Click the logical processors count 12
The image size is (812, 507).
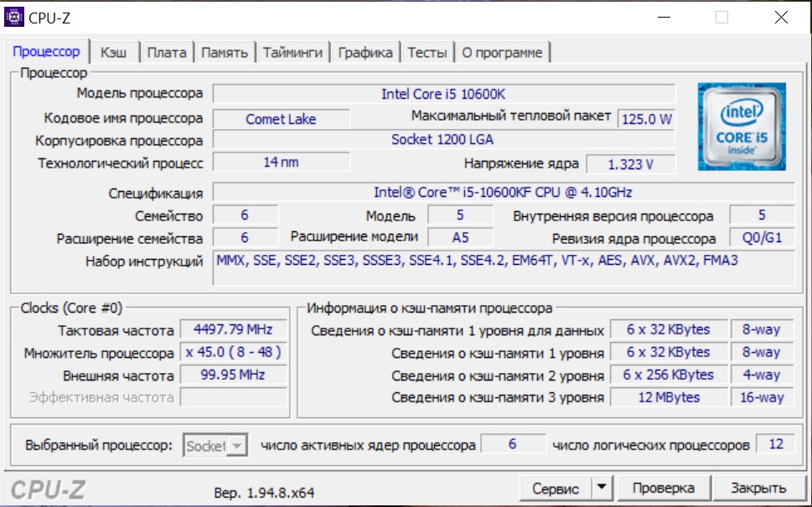click(x=776, y=444)
